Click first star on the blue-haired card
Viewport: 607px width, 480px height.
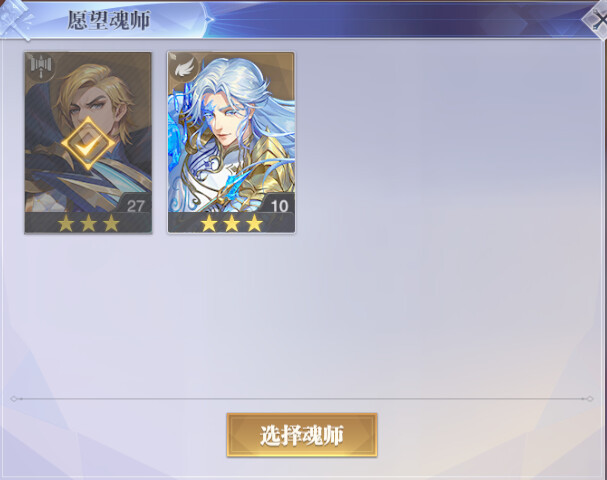point(209,223)
